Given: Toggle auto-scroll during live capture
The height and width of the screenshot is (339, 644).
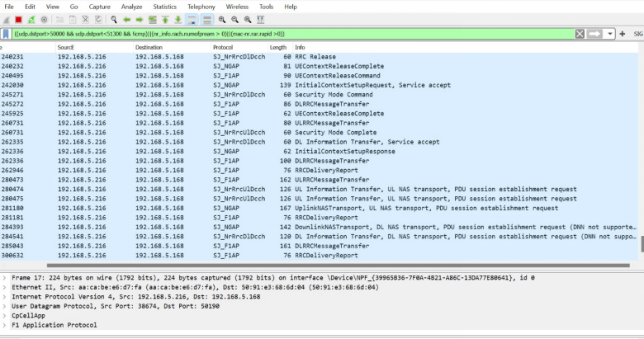Looking at the screenshot, I should tap(192, 18).
